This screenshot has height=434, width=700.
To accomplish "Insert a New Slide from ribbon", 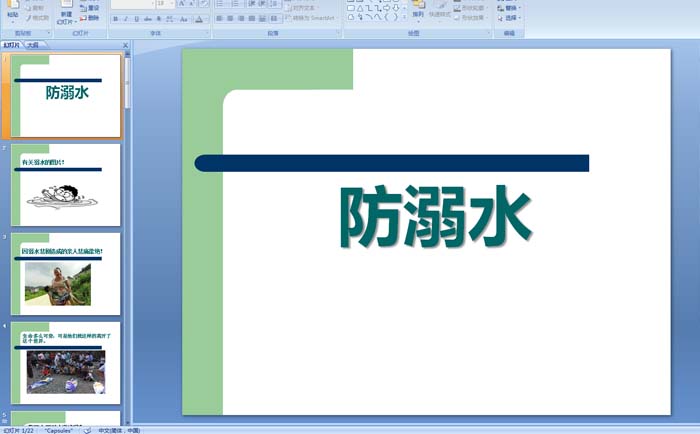I will pos(67,12).
